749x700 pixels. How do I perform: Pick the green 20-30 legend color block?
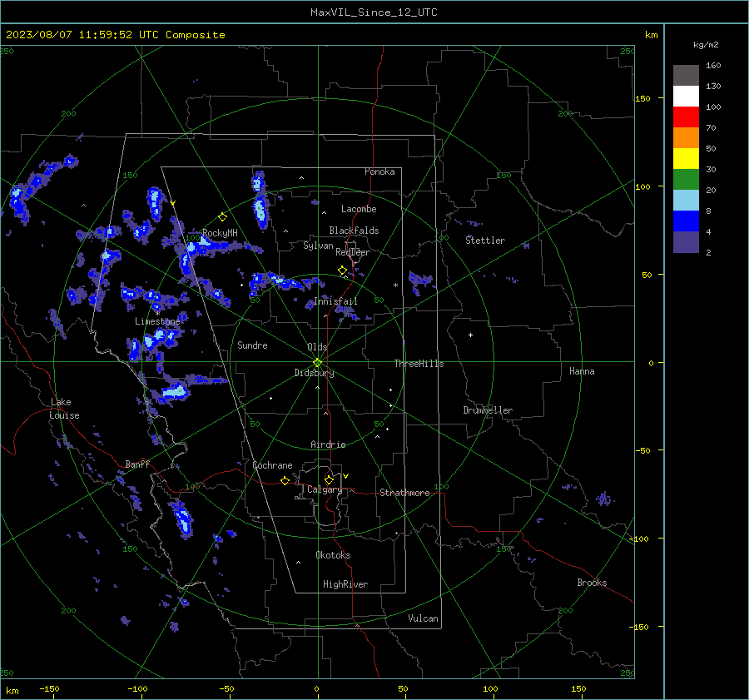686,179
